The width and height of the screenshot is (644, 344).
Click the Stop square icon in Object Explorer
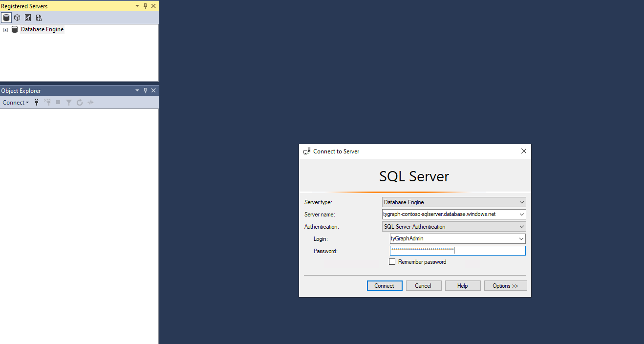coord(58,103)
